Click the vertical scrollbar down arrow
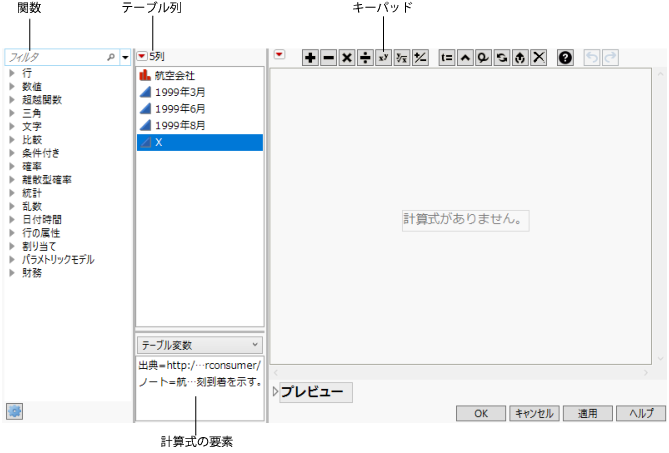Screen dimensions: 669x453 660,359
